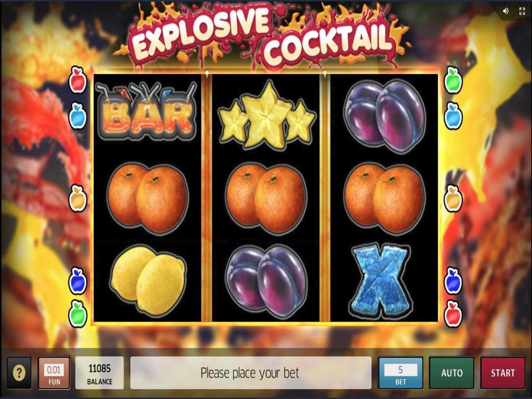
Task: Click the red START button
Action: 503,373
